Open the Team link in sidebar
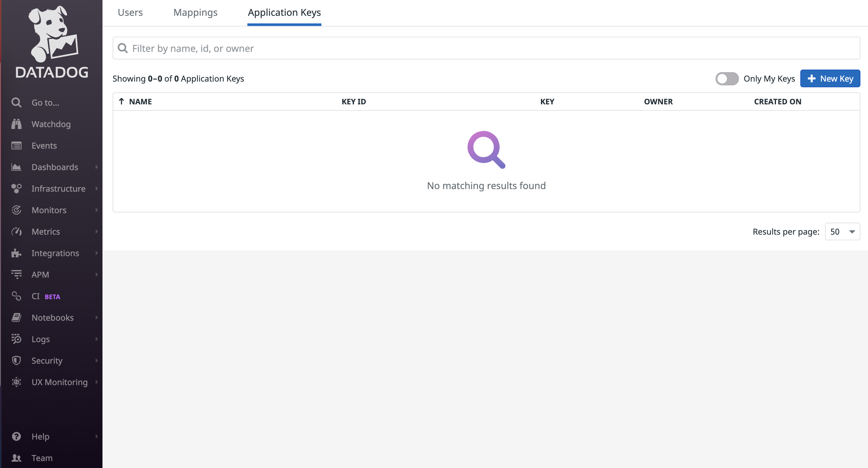Screen dimensions: 868x468 click(x=42, y=458)
